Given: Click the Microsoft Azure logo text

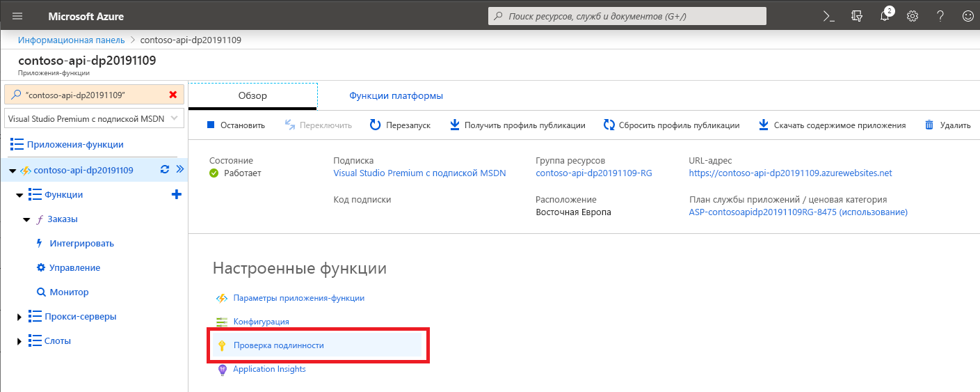Looking at the screenshot, I should tap(86, 16).
